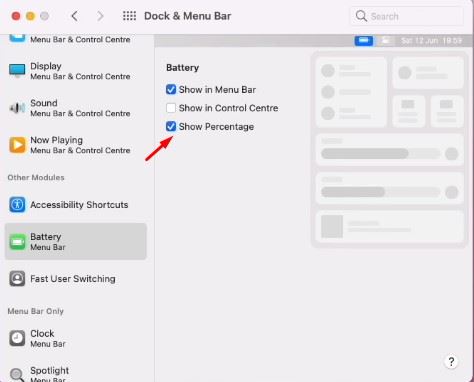Toggle Show in Menu Bar checkbox
The image size is (474, 382).
pos(171,89)
